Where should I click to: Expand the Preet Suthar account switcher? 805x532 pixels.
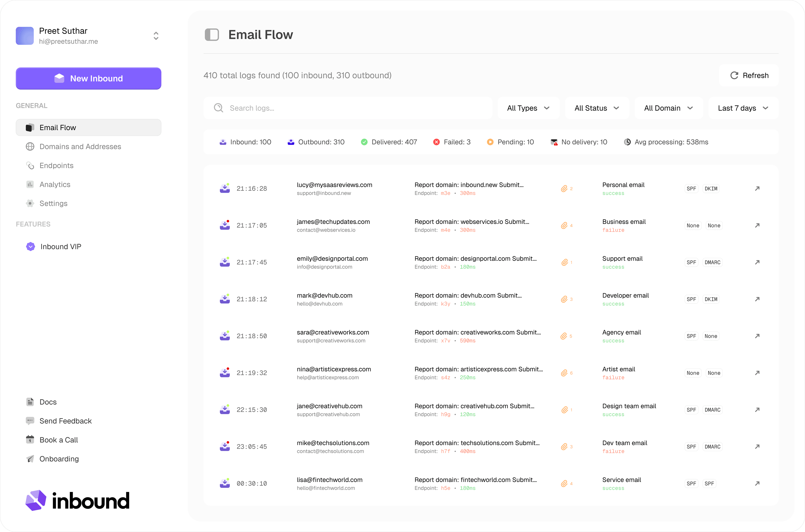coord(156,36)
